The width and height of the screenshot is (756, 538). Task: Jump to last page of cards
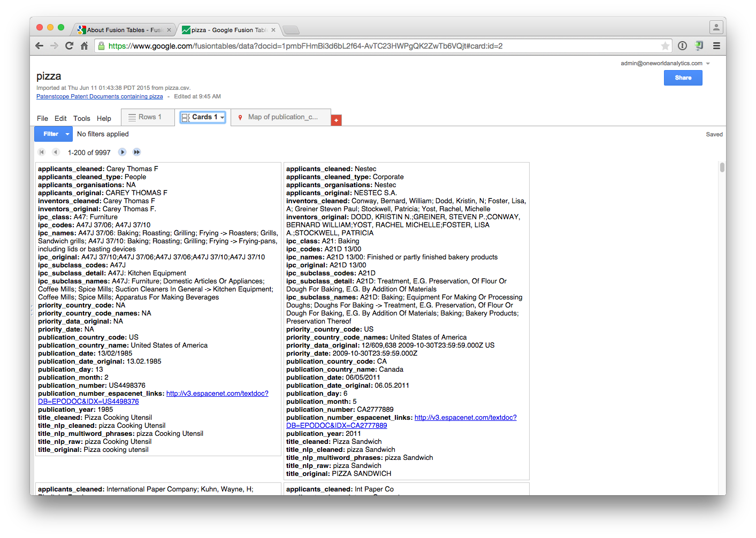pyautogui.click(x=137, y=152)
